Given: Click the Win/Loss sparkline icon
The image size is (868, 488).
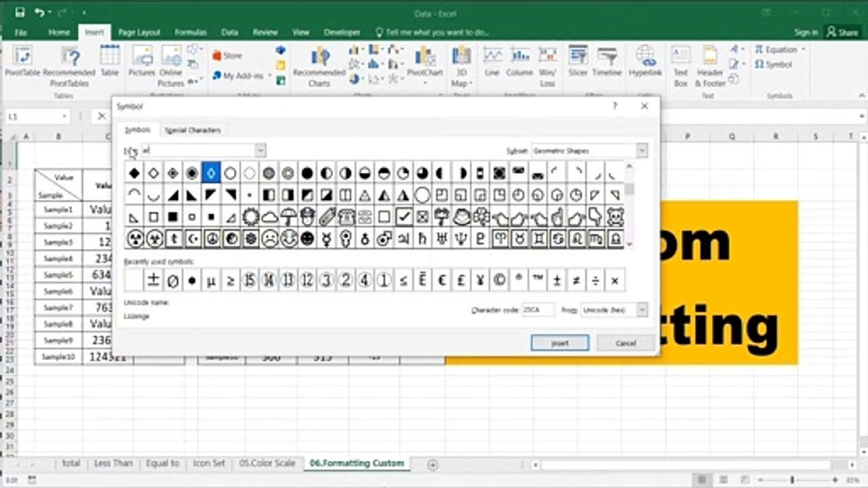Looking at the screenshot, I should 547,66.
